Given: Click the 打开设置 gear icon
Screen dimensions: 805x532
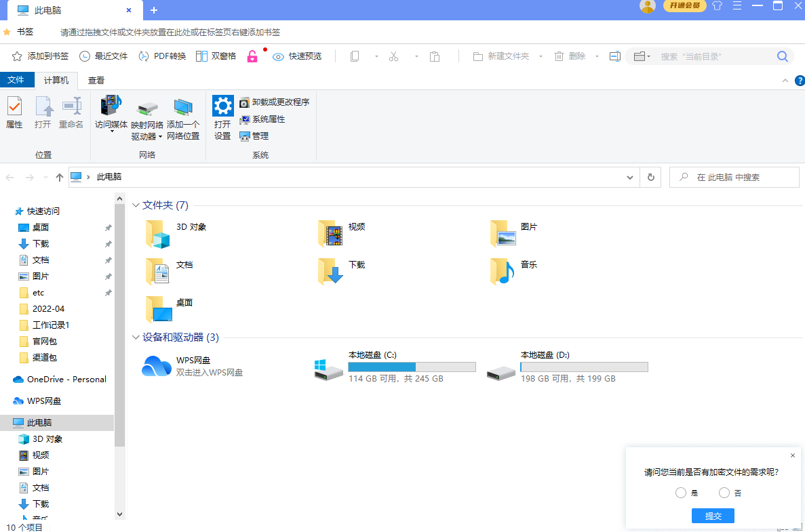Looking at the screenshot, I should pos(222,106).
